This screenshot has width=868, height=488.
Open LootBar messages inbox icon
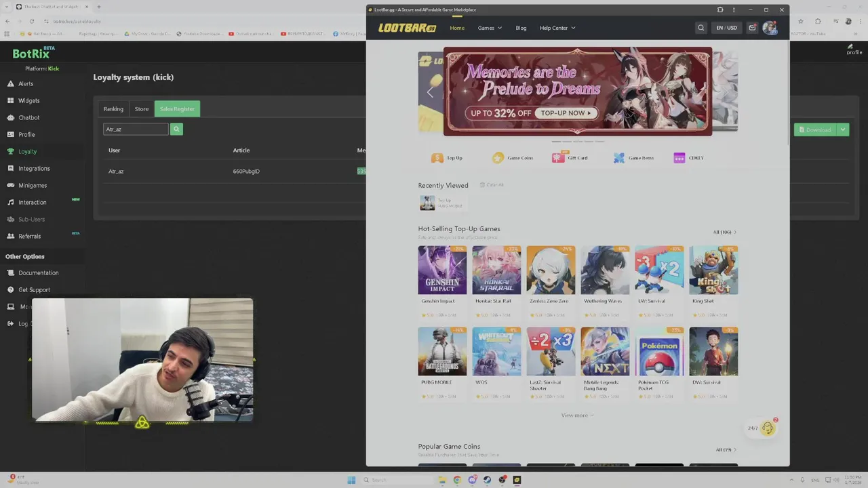point(752,28)
